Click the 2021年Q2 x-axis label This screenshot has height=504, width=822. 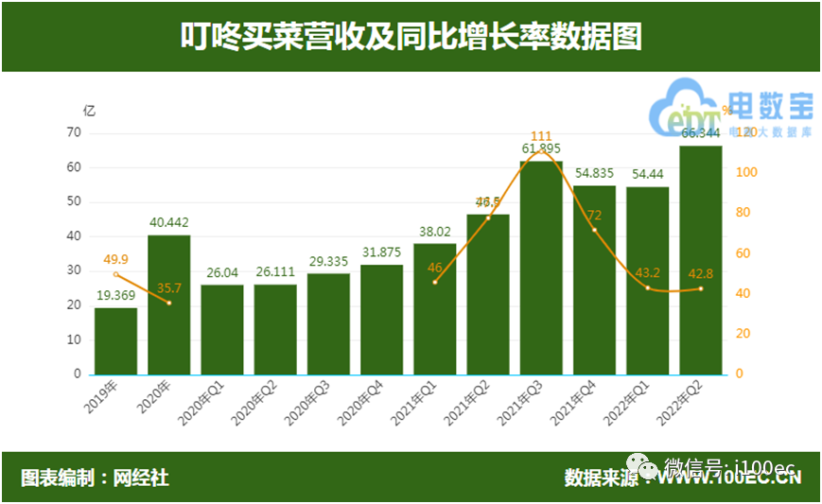point(467,403)
